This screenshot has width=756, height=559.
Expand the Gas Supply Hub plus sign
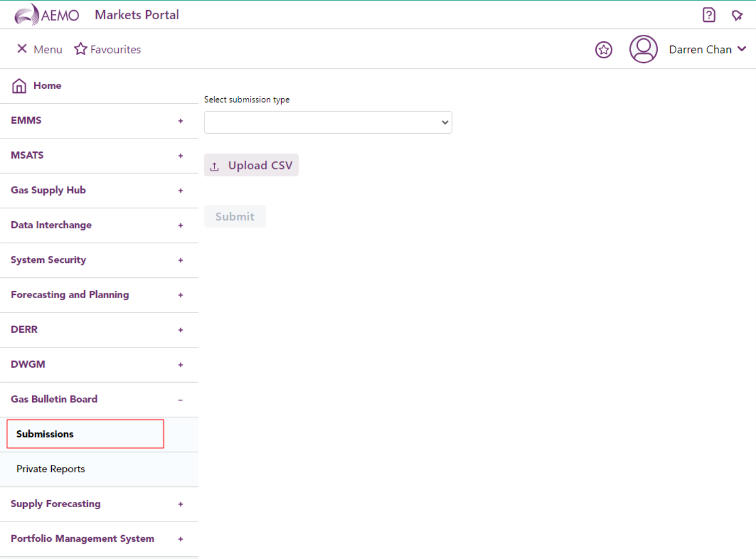(181, 190)
